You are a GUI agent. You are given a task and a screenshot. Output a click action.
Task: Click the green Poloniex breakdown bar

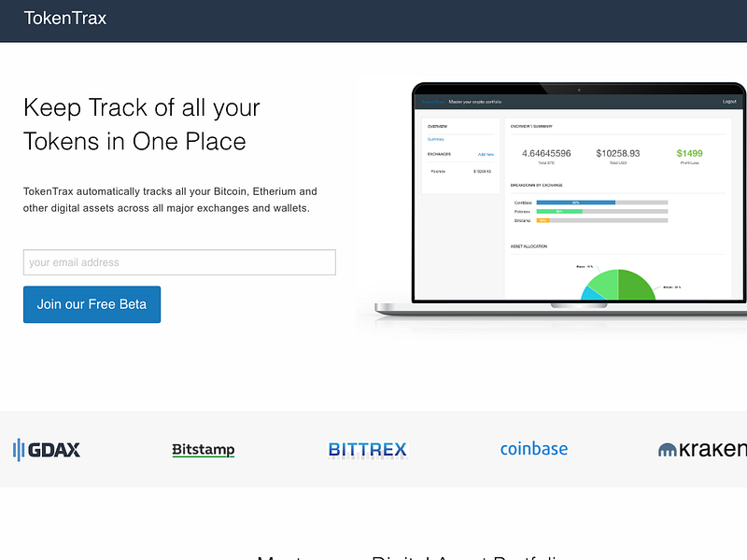pos(559,212)
